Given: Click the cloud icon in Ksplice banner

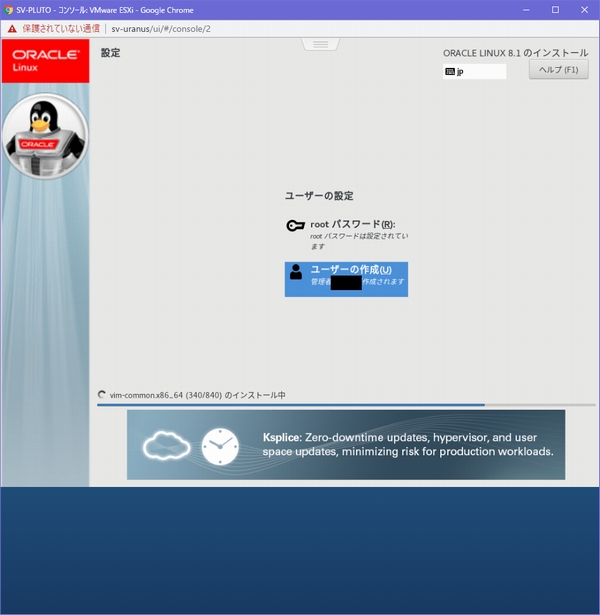Looking at the screenshot, I should point(166,446).
